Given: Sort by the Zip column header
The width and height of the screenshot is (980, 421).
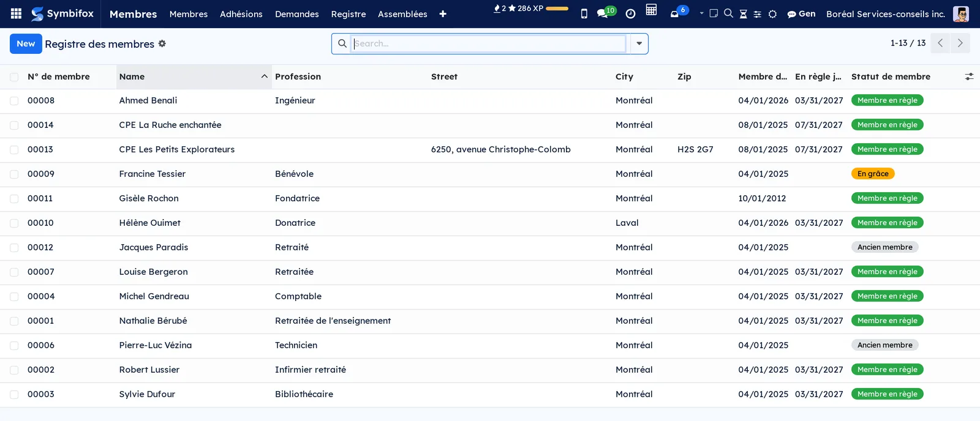Looking at the screenshot, I should coord(684,76).
